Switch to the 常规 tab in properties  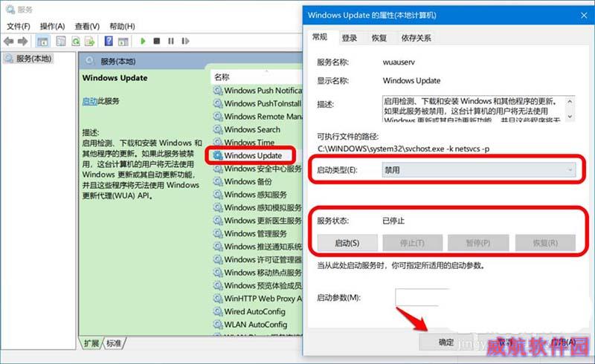[x=320, y=37]
